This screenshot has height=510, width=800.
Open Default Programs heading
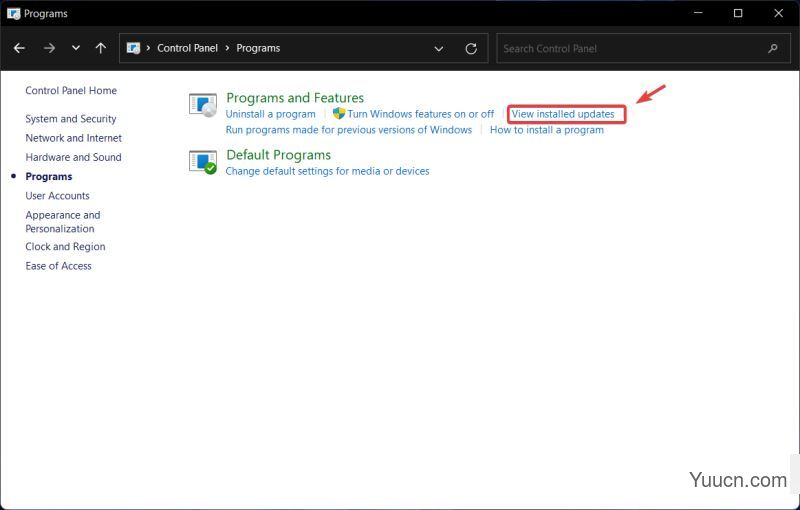[x=279, y=155]
